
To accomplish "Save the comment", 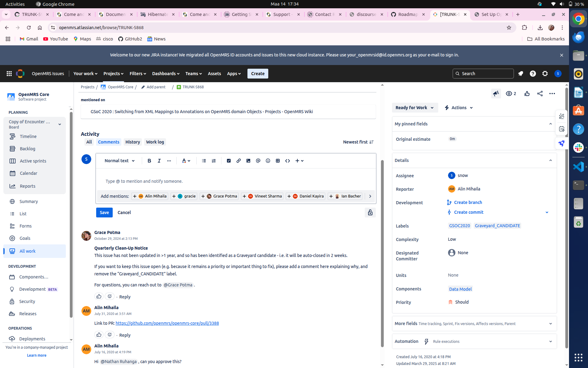I will pos(104,213).
